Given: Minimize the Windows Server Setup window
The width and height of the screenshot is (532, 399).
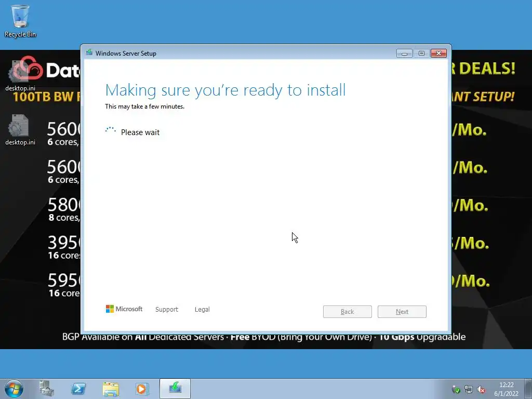Looking at the screenshot, I should (404, 54).
